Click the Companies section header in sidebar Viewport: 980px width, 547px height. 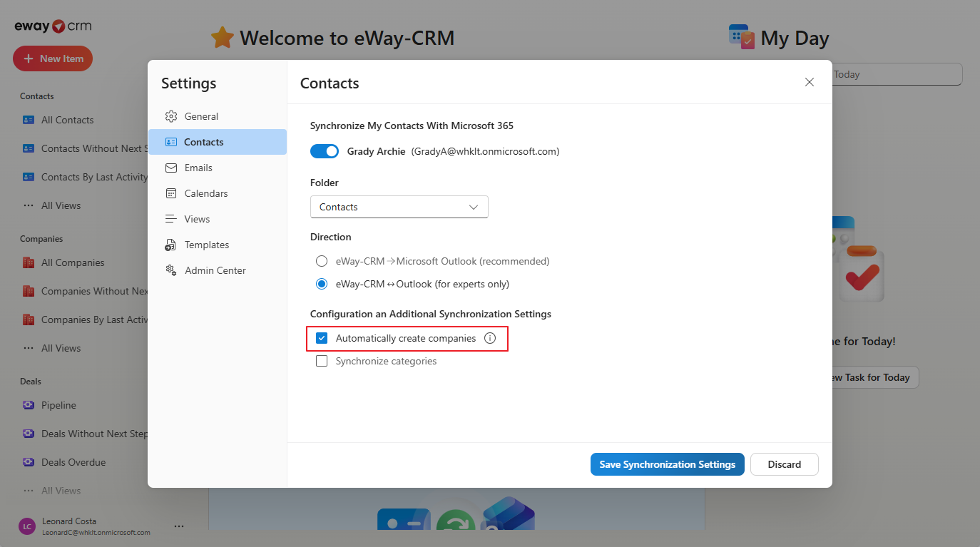(41, 239)
